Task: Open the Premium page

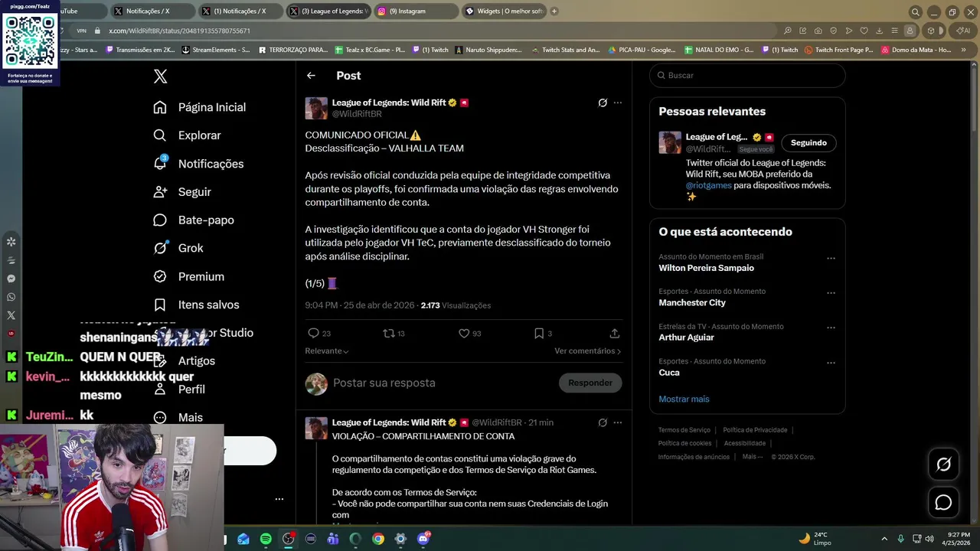Action: [188, 276]
